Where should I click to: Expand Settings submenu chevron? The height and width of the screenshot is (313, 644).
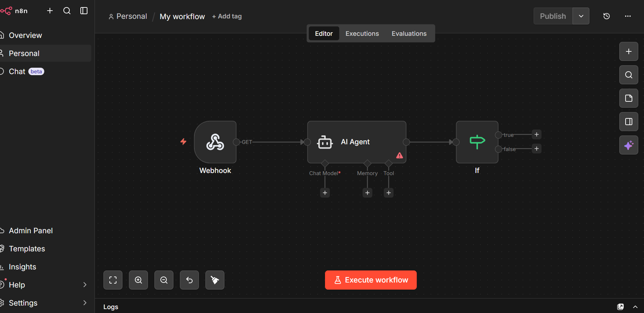point(85,303)
